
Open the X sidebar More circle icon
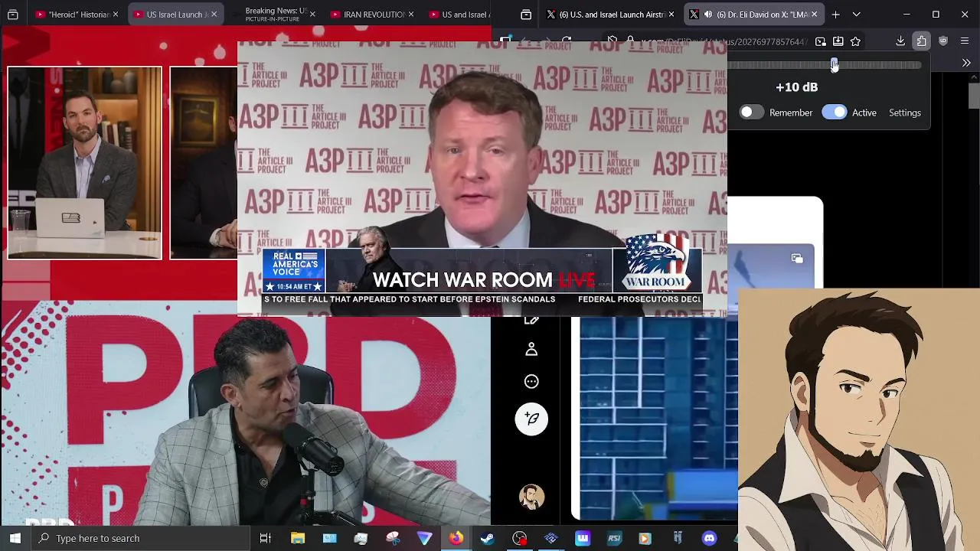coord(531,381)
